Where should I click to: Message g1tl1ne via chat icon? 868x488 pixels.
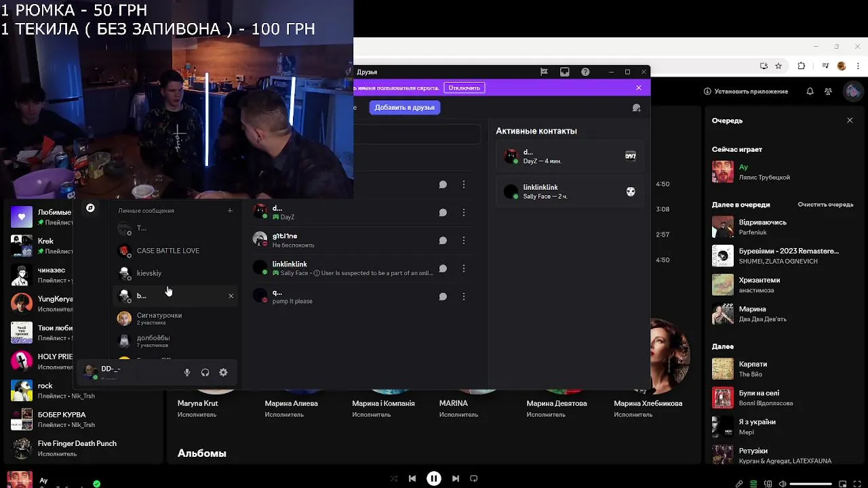[x=443, y=240]
